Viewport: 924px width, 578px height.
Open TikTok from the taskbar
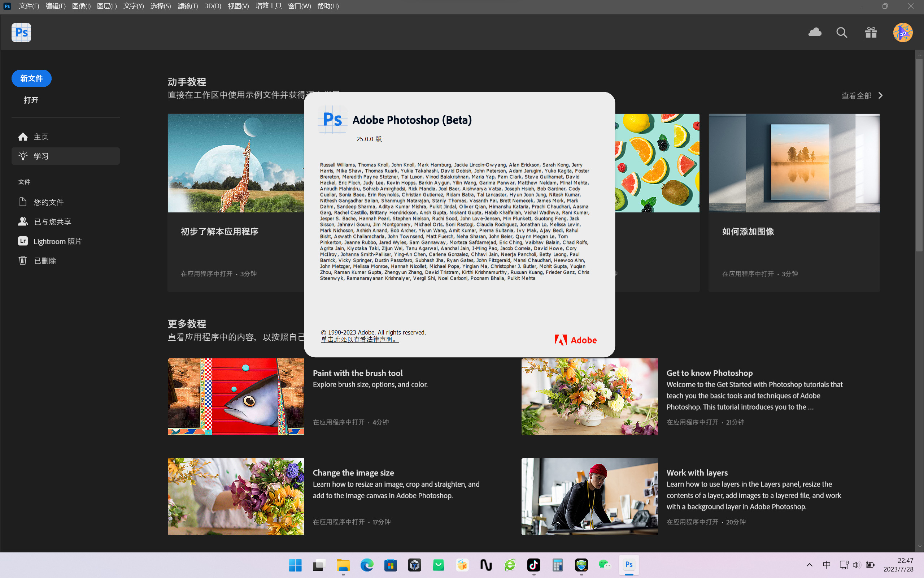[x=534, y=565]
